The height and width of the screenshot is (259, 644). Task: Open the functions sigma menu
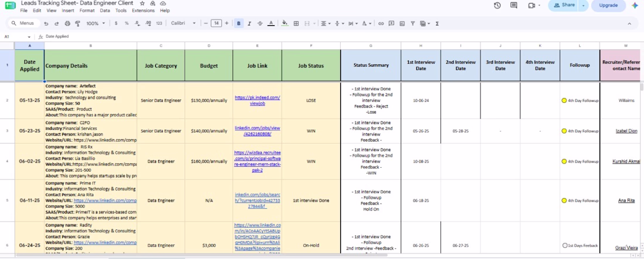437,23
